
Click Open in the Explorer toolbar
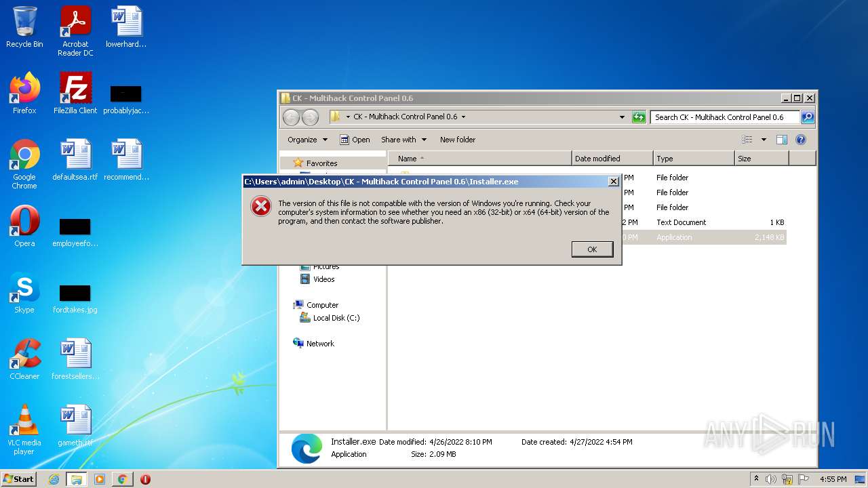coord(355,140)
